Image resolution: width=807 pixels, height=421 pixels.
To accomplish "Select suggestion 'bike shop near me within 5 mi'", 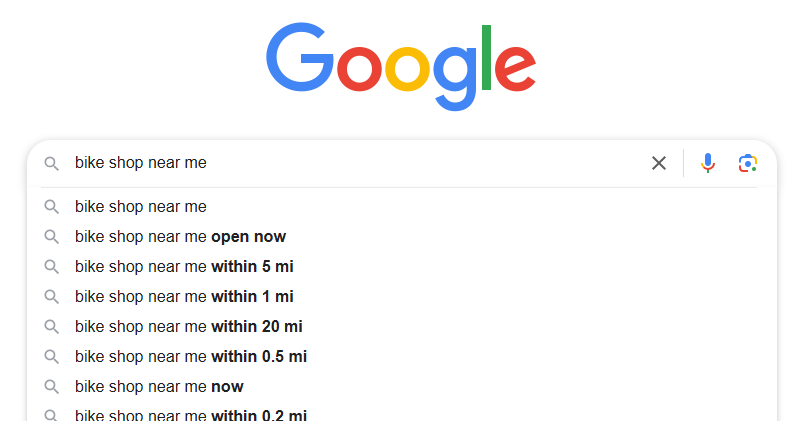I will [x=184, y=267].
